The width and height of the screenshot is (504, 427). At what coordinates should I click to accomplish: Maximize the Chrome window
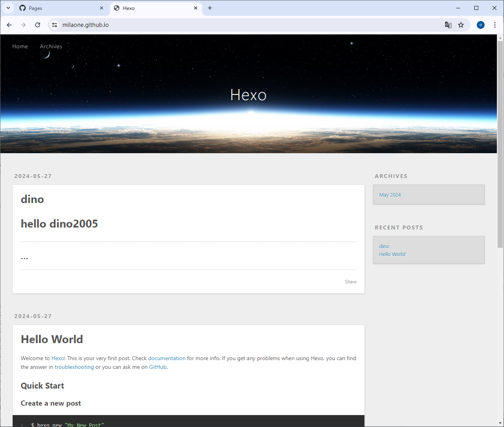[476, 8]
